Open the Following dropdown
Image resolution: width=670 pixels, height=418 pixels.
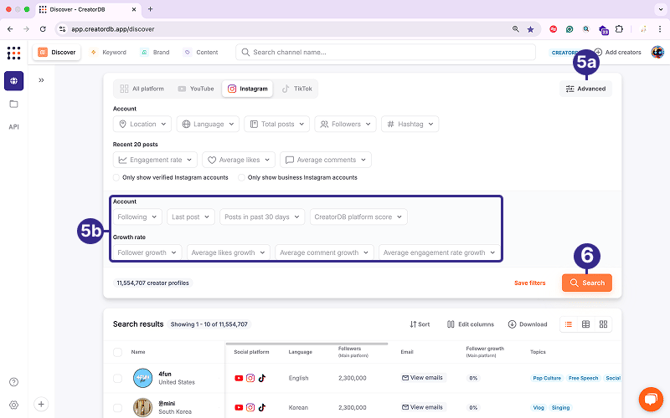click(x=138, y=217)
